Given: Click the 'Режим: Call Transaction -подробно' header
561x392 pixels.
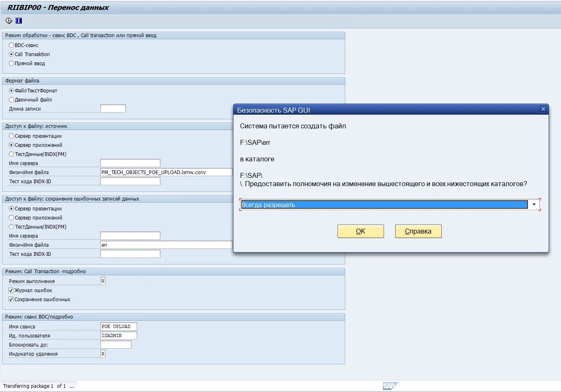Looking at the screenshot, I should (45, 272).
